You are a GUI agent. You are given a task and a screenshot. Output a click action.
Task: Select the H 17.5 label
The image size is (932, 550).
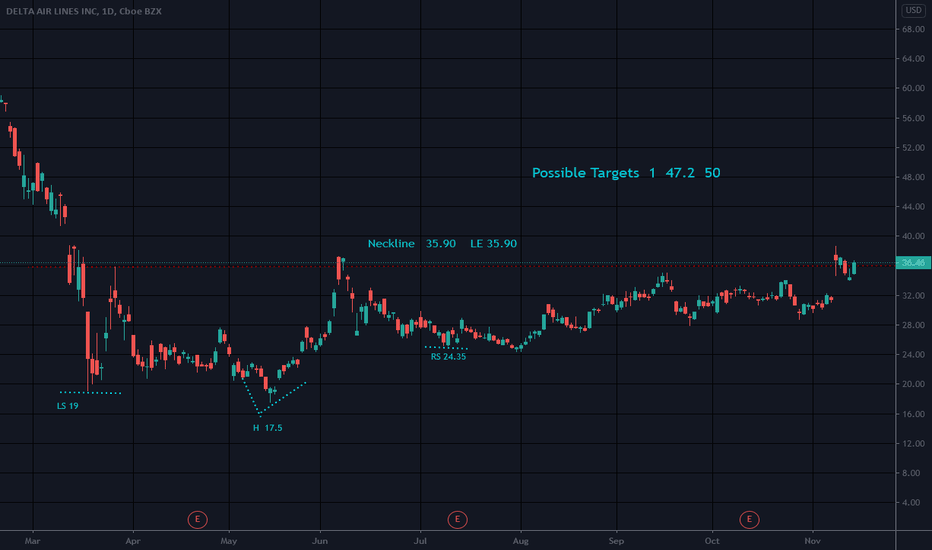coord(267,428)
